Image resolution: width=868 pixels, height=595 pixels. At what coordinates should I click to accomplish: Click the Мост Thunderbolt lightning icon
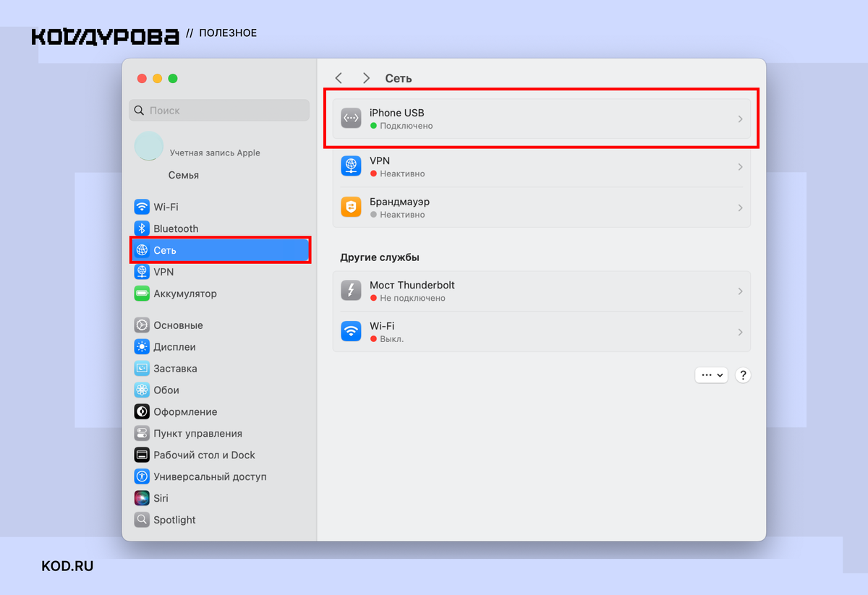click(x=351, y=291)
